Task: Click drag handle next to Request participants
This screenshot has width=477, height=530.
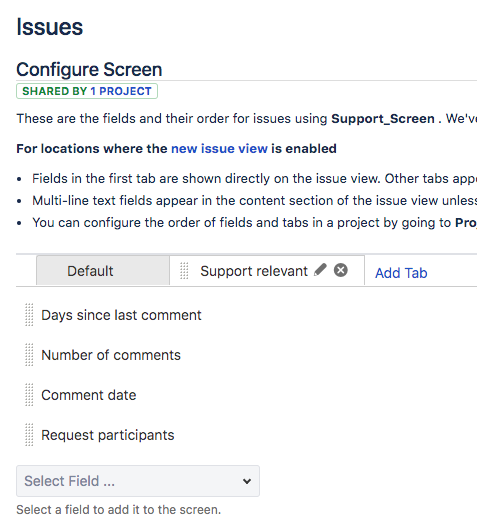Action: 29,435
